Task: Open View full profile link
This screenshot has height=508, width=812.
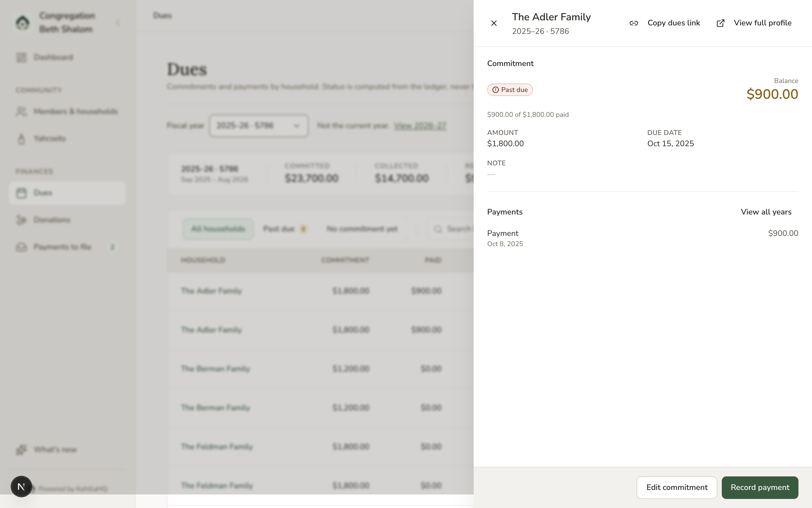Action: pos(762,23)
